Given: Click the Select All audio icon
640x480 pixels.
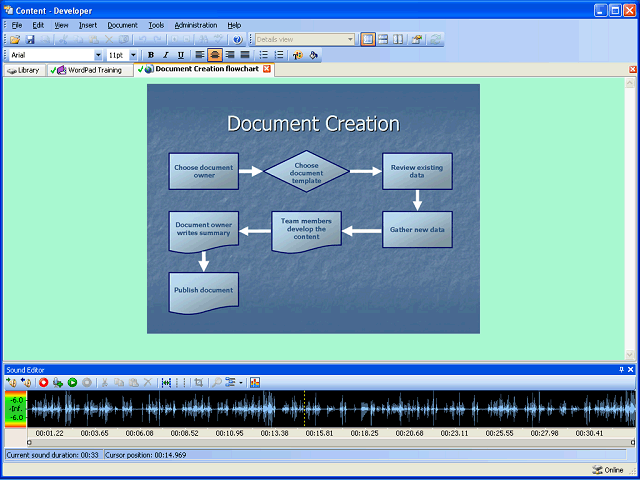Looking at the screenshot, I should [x=166, y=382].
